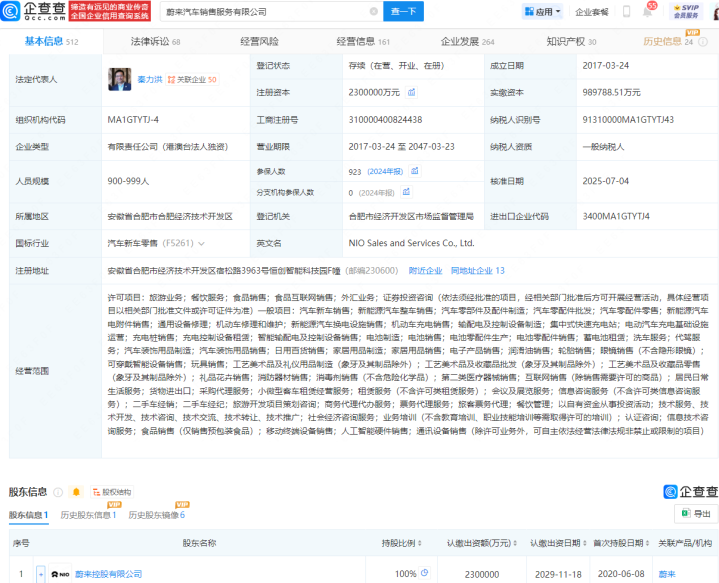Click NIO logo in shareholder row
The width and height of the screenshot is (719, 583).
[x=60, y=574]
